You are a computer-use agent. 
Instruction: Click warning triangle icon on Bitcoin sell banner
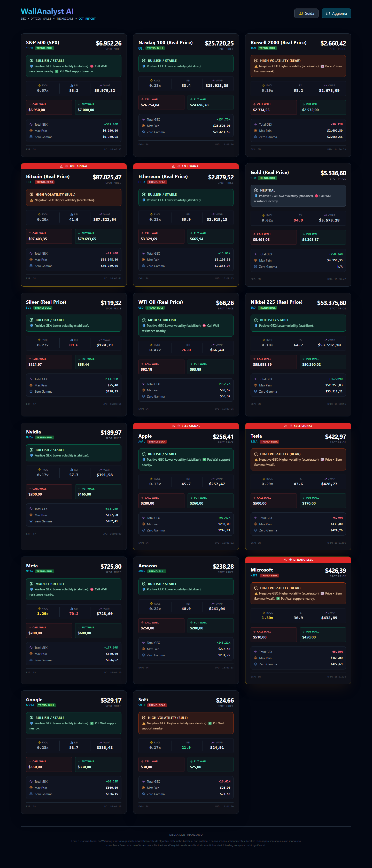click(61, 166)
